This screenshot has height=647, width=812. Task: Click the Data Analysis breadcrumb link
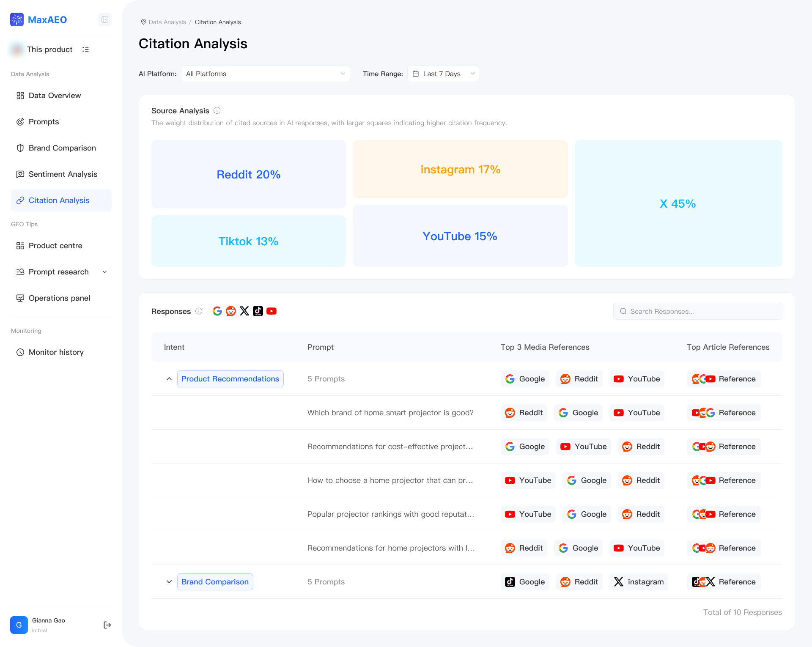[x=167, y=22]
